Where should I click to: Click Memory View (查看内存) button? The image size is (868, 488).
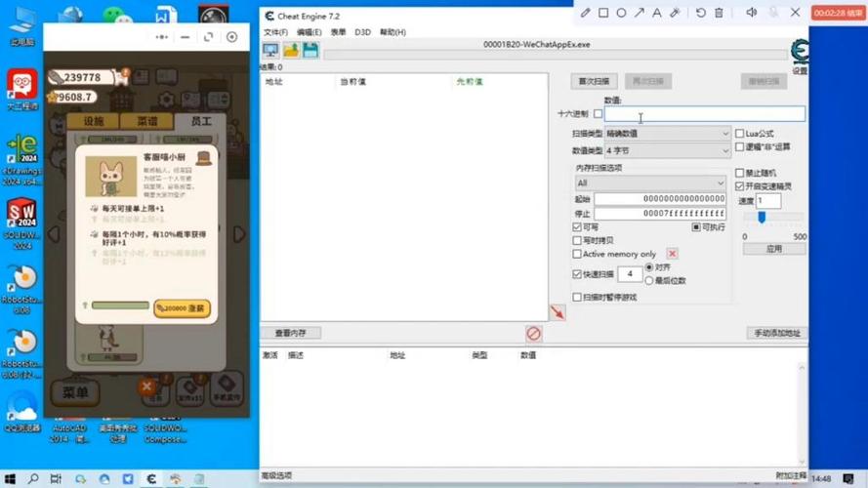tap(291, 333)
